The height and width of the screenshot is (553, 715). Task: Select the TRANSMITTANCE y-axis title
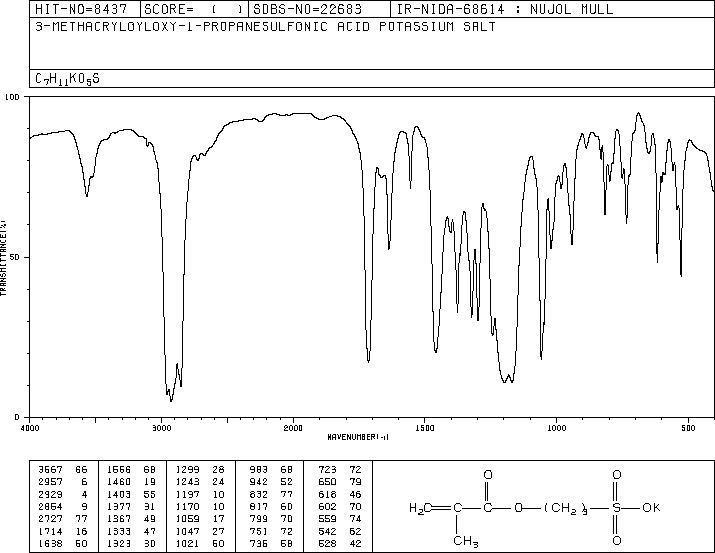tap(3, 258)
